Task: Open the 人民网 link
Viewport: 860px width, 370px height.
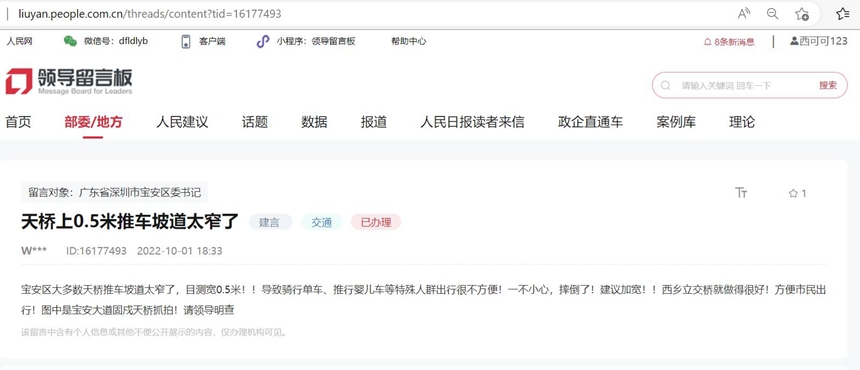Action: (19, 41)
